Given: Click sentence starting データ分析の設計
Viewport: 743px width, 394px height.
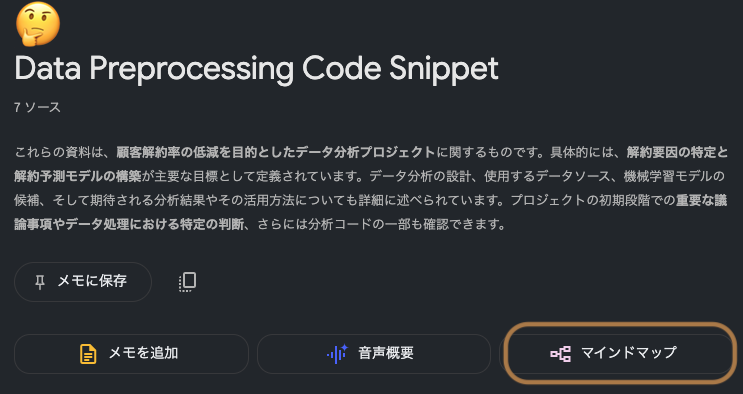Looking at the screenshot, I should [547, 176].
